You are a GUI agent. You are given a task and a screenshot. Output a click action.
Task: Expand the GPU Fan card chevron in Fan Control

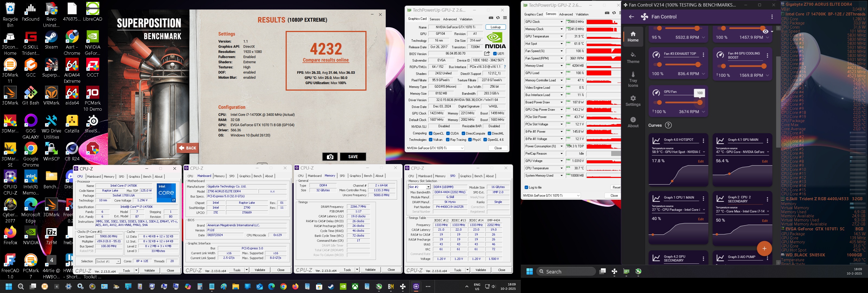click(x=703, y=112)
